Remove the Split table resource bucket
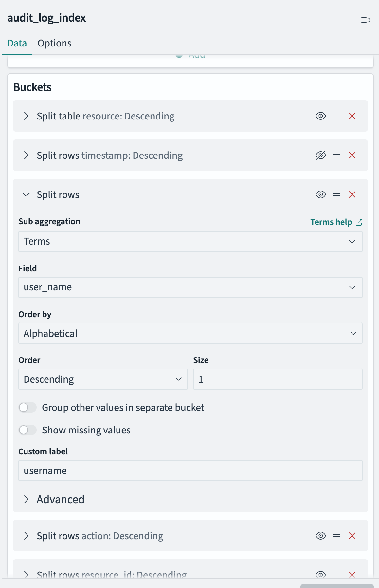Image resolution: width=379 pixels, height=588 pixels. 352,116
